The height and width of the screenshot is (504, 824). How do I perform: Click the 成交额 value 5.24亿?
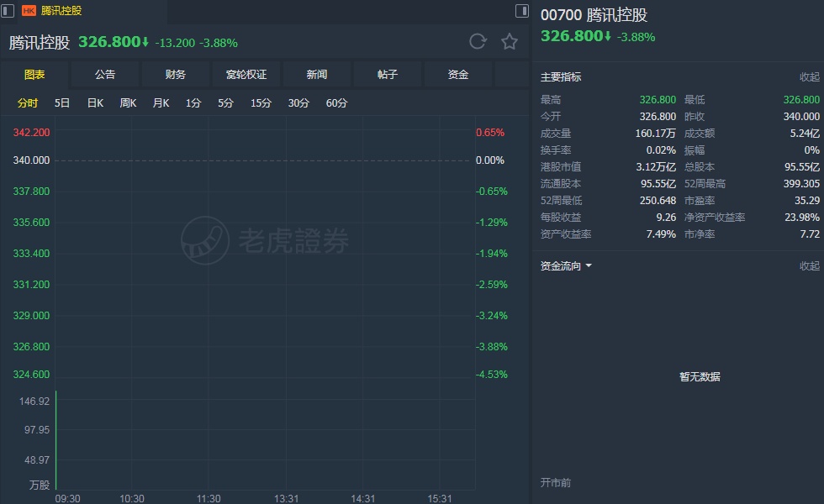click(805, 134)
